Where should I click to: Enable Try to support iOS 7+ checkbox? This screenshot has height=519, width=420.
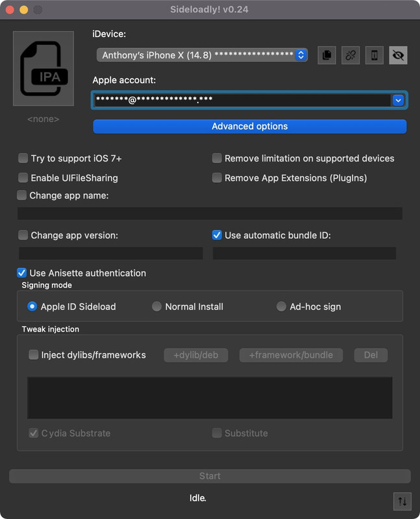(23, 158)
